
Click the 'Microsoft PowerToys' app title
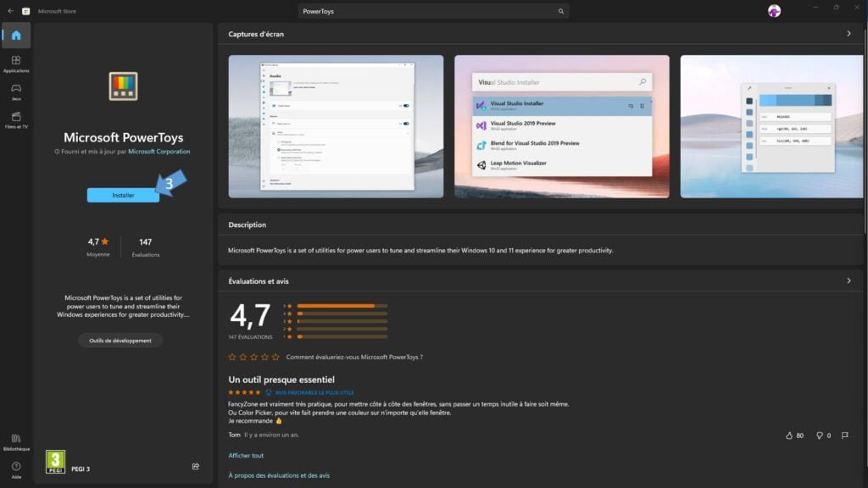coord(123,138)
